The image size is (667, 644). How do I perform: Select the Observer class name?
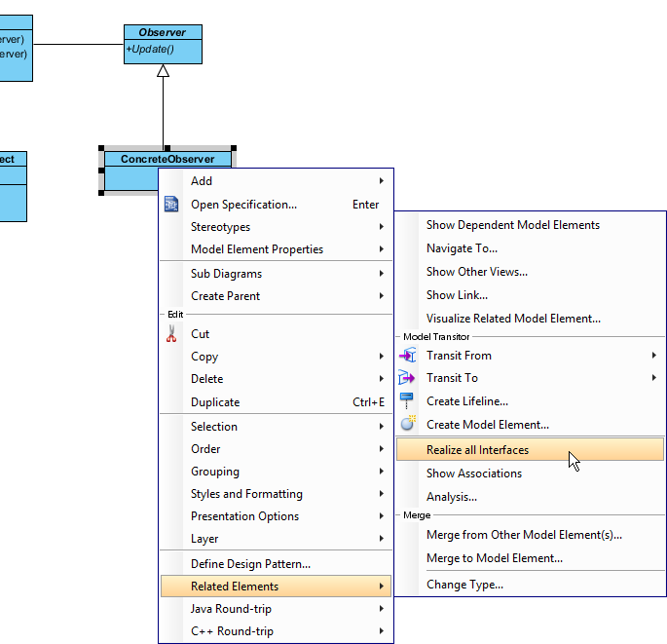(162, 32)
